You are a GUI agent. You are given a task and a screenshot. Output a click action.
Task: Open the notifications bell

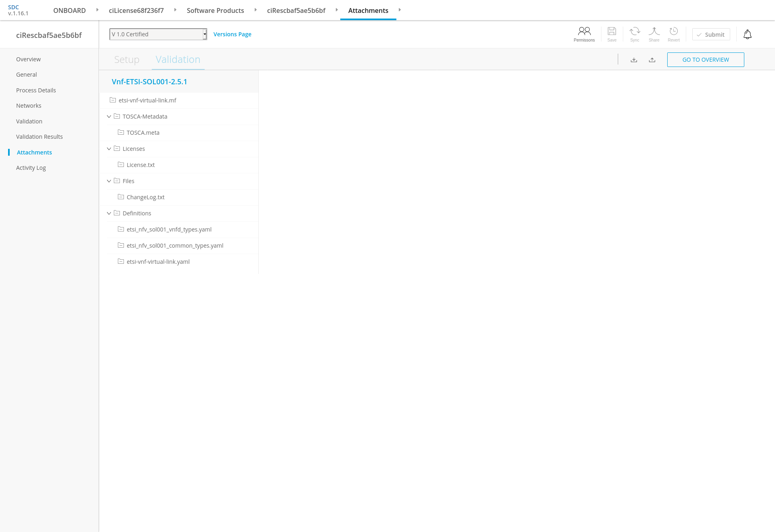(x=747, y=35)
